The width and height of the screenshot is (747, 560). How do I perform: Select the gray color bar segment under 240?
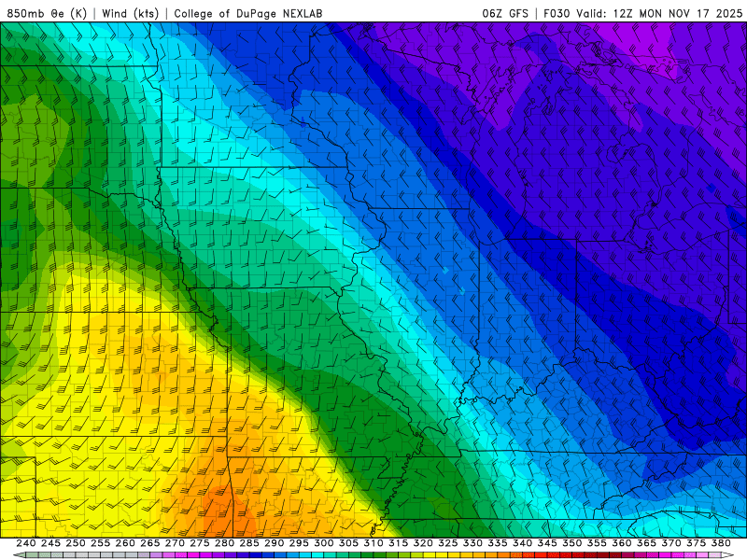(31, 555)
